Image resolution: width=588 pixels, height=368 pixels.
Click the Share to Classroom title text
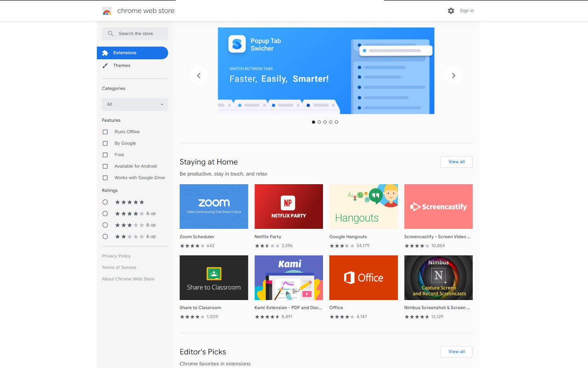click(200, 308)
